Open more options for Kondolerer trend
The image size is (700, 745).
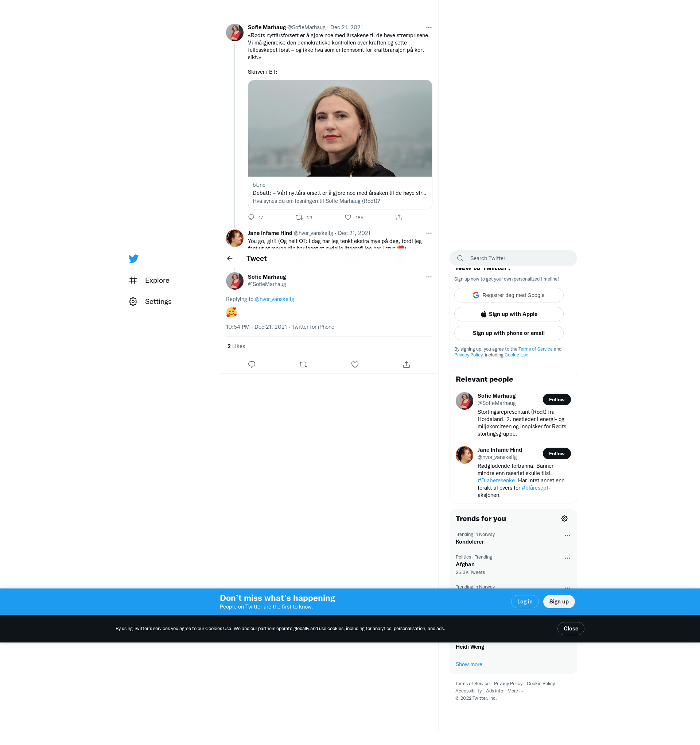567,536
